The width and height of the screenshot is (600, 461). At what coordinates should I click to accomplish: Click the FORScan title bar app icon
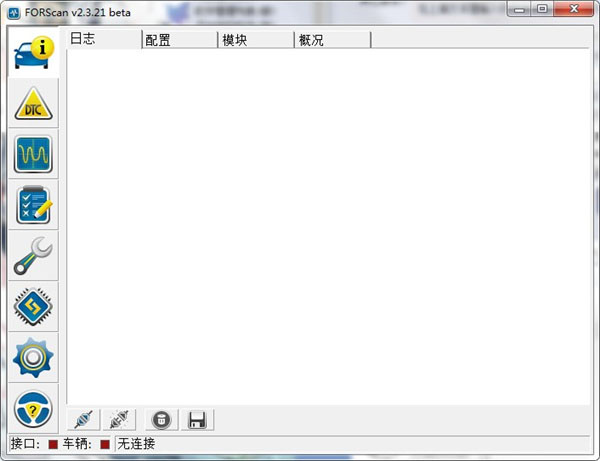[14, 13]
